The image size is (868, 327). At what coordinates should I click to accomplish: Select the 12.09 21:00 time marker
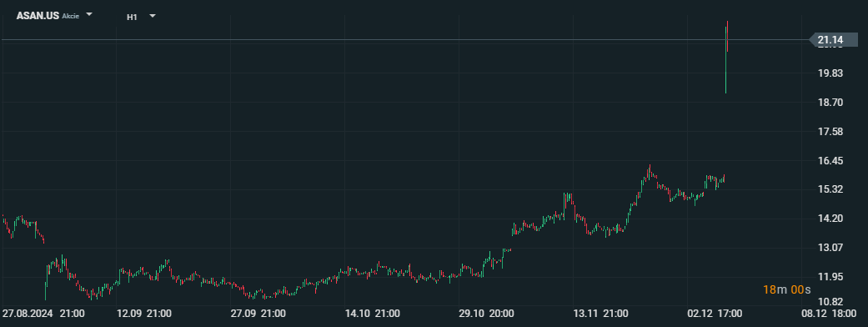(x=144, y=314)
